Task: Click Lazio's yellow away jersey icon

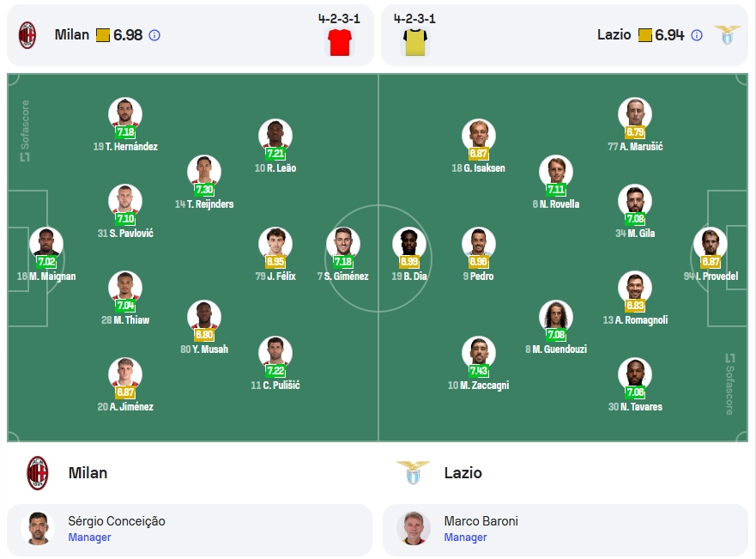Action: point(415,42)
